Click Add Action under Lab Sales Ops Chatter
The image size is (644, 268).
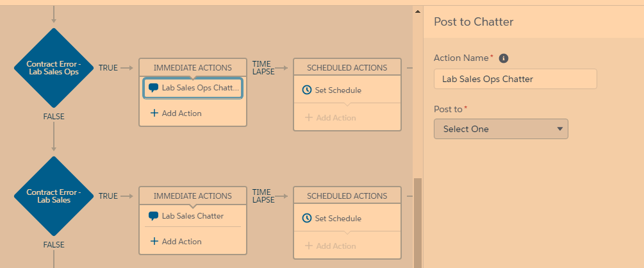tap(181, 113)
